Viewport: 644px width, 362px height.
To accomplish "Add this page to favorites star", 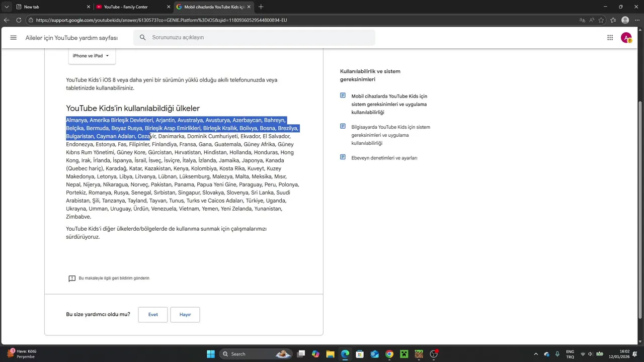I will pos(601,20).
